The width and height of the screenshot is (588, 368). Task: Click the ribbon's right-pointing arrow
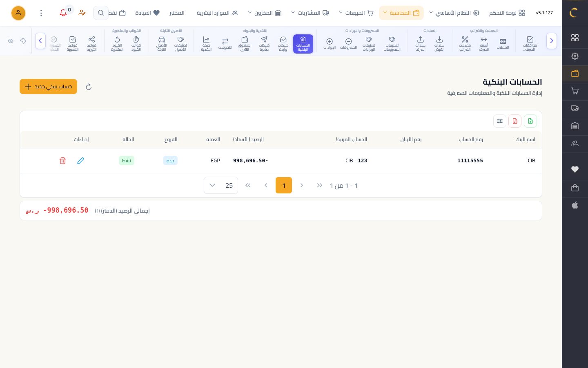coord(552,41)
